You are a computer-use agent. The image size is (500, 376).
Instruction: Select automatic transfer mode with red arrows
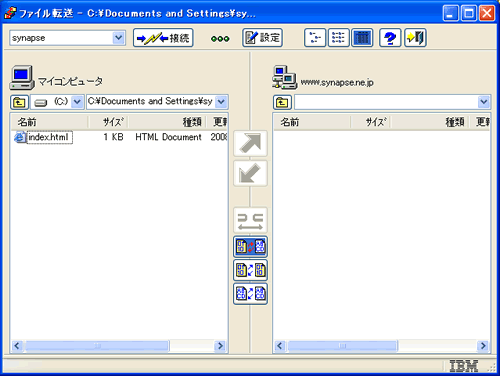coord(250,247)
